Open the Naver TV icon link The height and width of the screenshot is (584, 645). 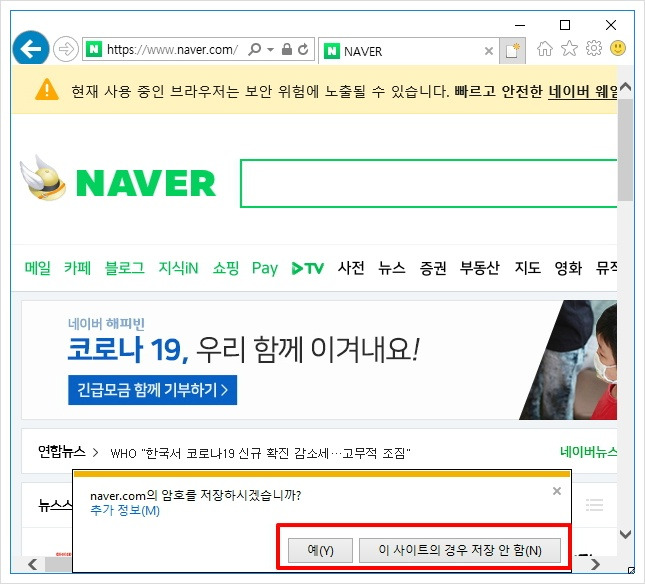[307, 268]
